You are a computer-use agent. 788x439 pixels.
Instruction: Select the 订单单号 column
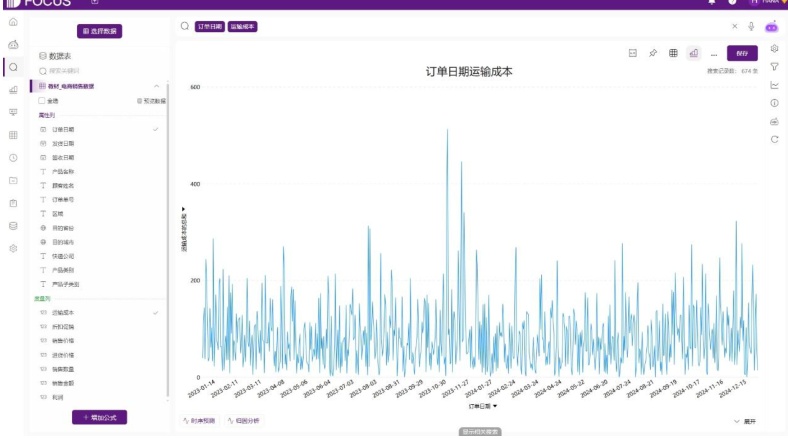(x=63, y=200)
